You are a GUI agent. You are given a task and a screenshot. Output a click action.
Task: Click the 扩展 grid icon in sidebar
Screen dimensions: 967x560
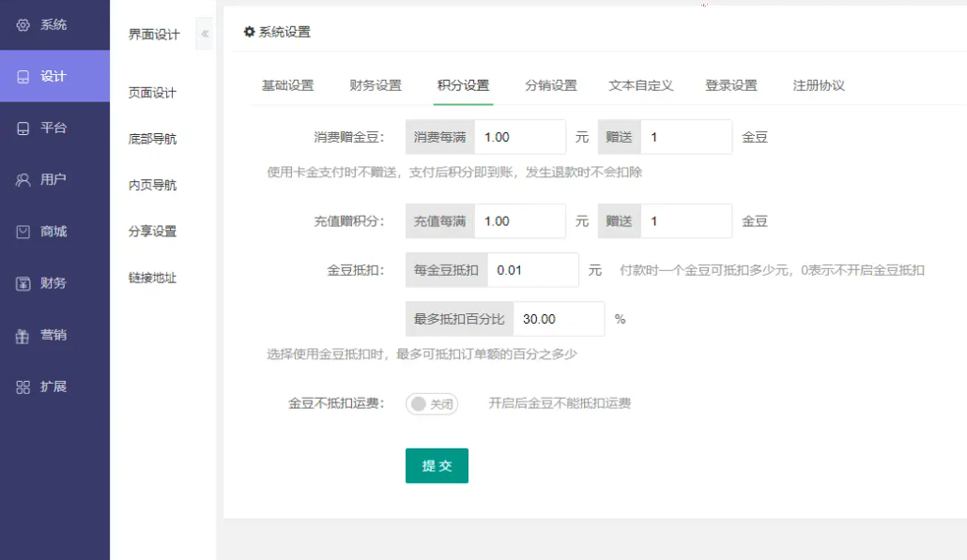pyautogui.click(x=23, y=386)
